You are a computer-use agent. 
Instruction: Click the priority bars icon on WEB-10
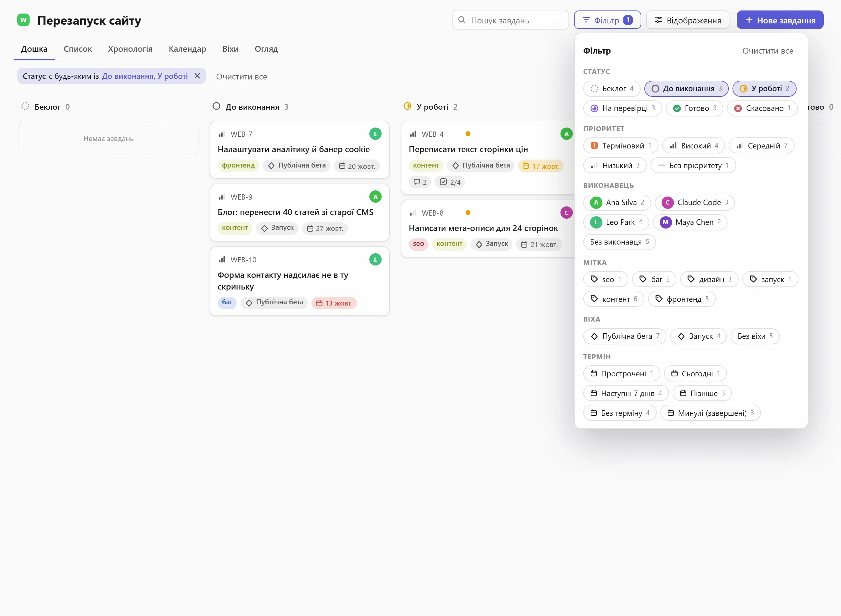[222, 260]
